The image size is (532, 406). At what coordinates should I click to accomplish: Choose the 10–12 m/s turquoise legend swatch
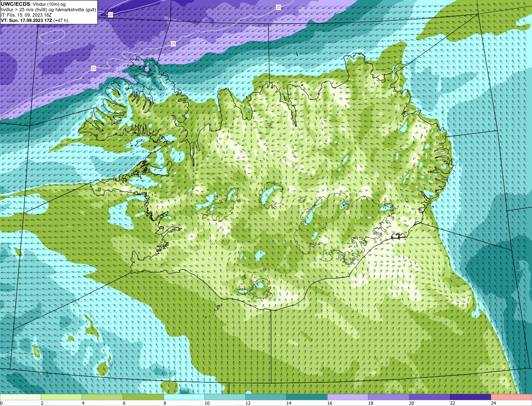pos(225,397)
